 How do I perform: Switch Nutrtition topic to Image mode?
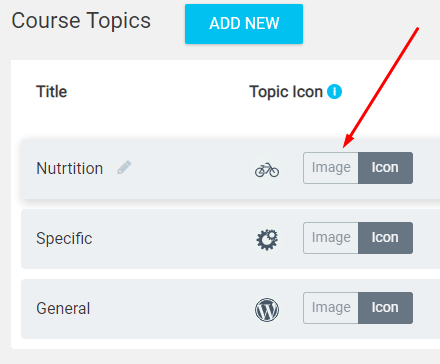point(331,168)
